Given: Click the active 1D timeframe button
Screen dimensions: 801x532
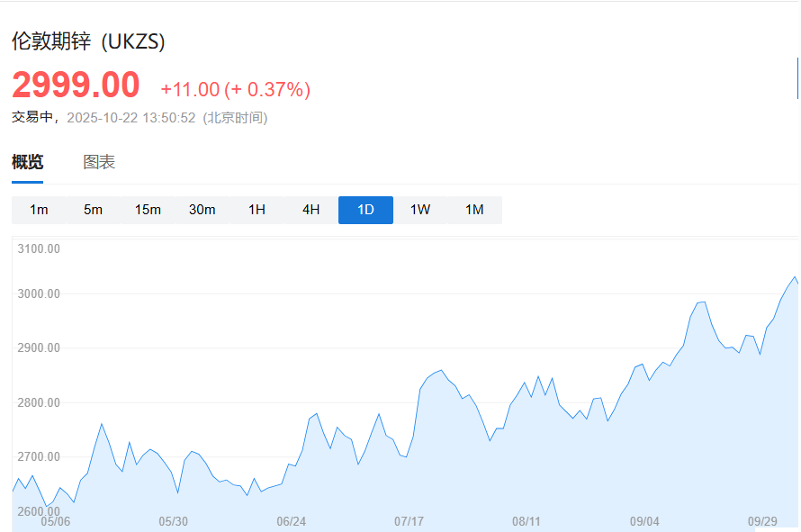Looking at the screenshot, I should coord(365,209).
